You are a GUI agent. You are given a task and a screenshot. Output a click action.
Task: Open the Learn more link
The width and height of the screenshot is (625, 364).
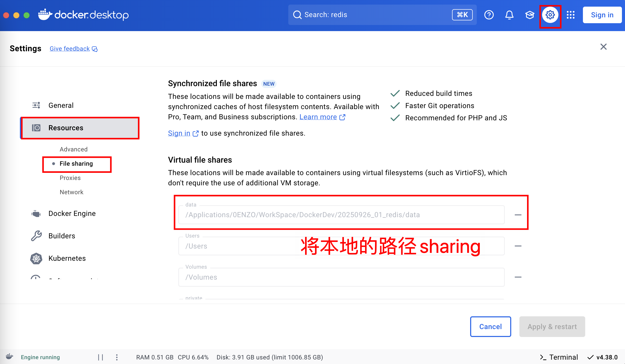[318, 117]
